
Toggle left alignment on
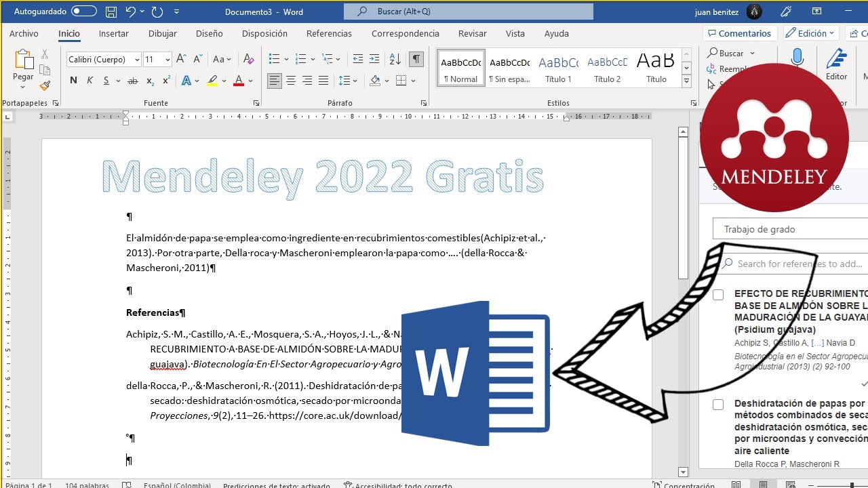[x=275, y=81]
